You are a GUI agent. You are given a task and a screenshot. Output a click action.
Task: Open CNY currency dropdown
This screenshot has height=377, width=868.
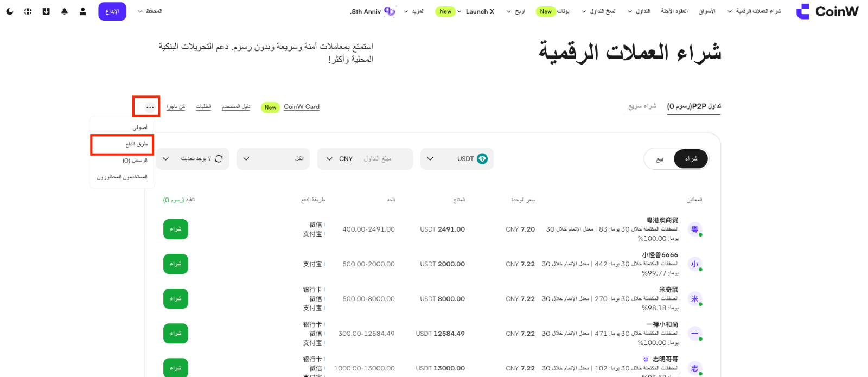pyautogui.click(x=339, y=159)
